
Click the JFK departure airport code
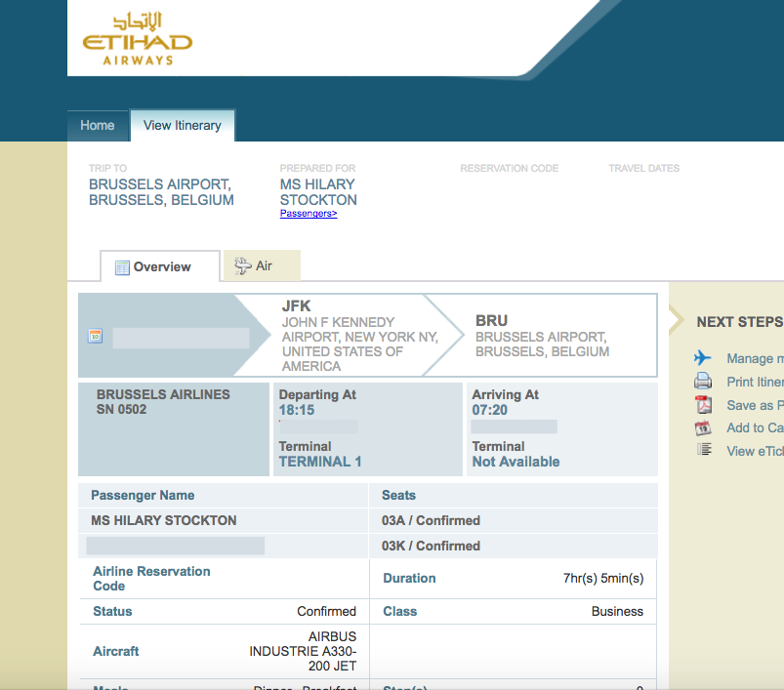tap(296, 305)
